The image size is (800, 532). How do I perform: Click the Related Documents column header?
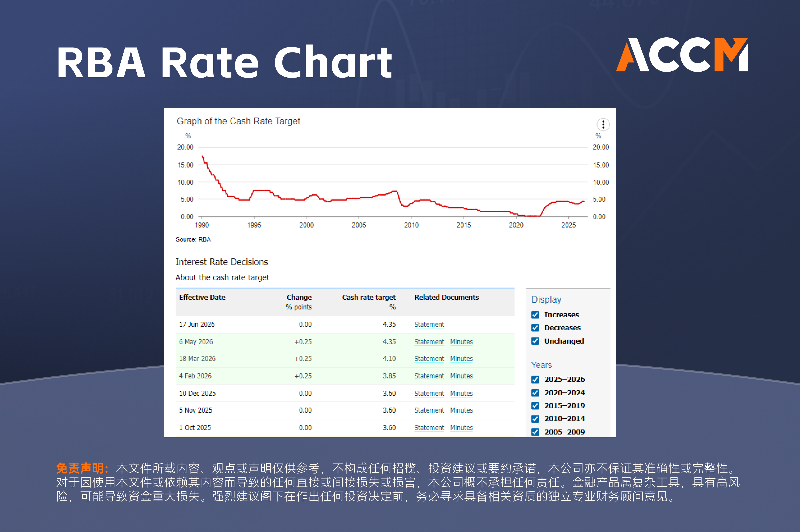pyautogui.click(x=446, y=297)
